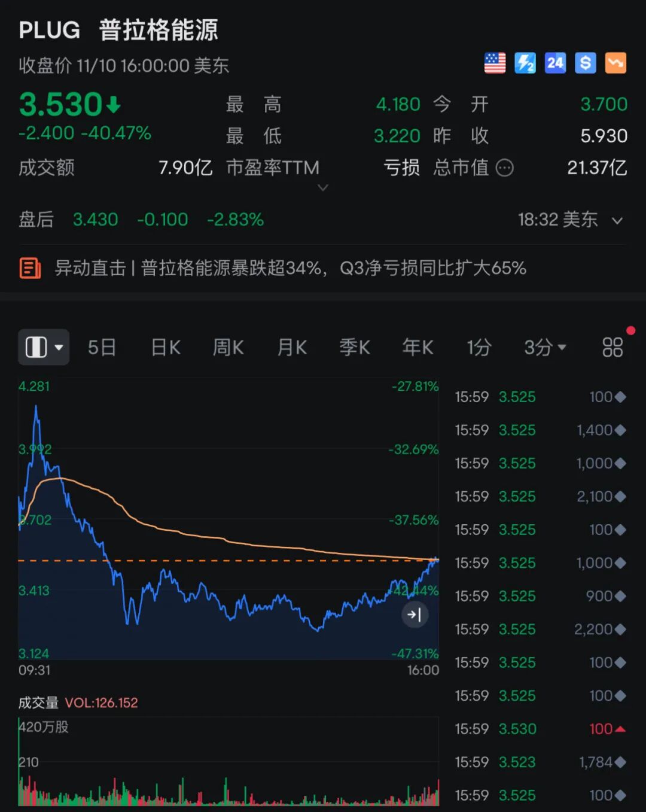Tap the 21.37亿 market cap value
Viewport: 646px width, 812px height.
click(597, 168)
